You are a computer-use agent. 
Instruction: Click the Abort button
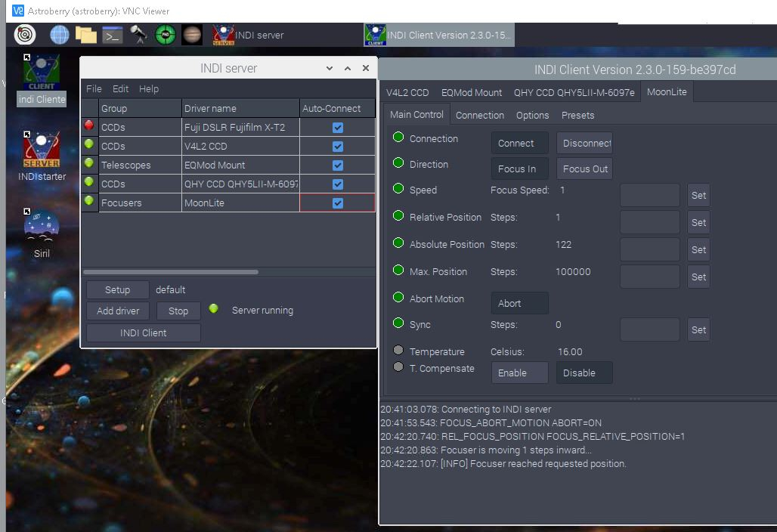tap(520, 303)
